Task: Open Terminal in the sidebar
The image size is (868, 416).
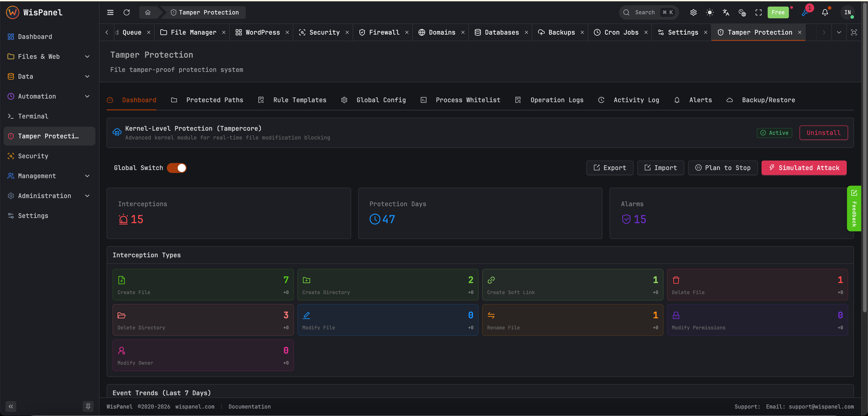Action: 49,116
